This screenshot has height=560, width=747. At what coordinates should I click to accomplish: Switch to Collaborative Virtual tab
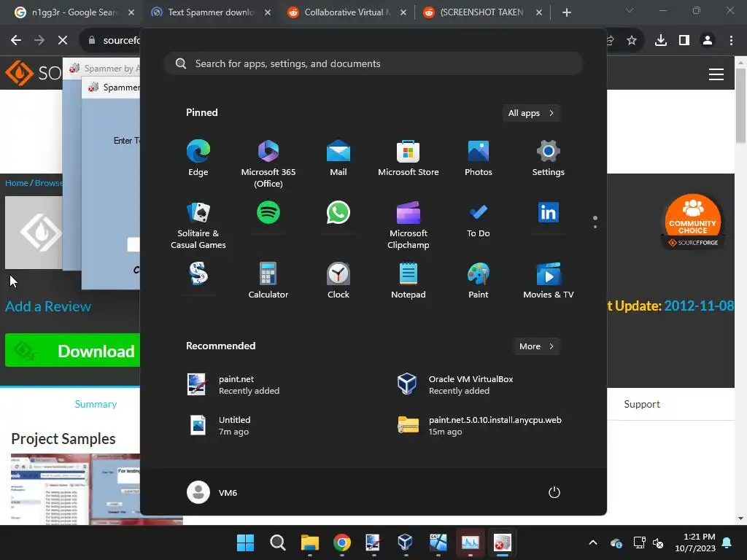347,12
